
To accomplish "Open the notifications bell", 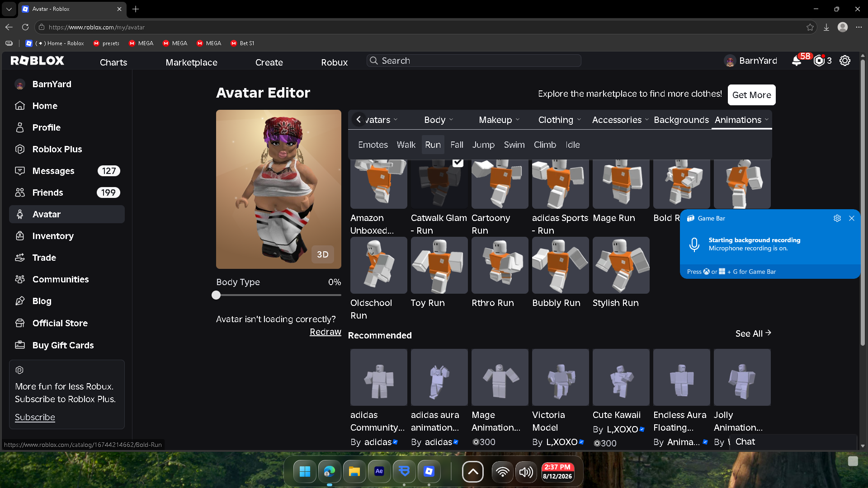I will pos(797,61).
